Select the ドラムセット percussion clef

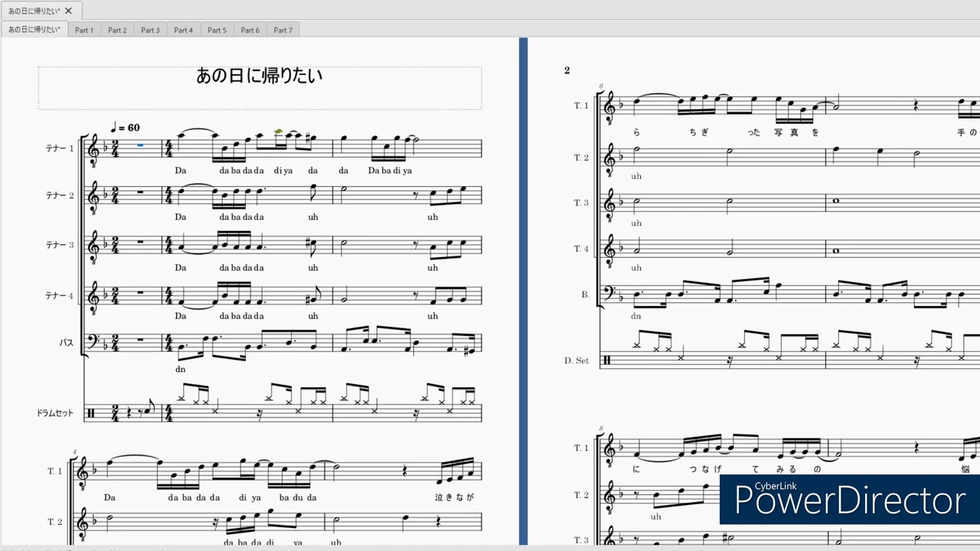tap(91, 413)
